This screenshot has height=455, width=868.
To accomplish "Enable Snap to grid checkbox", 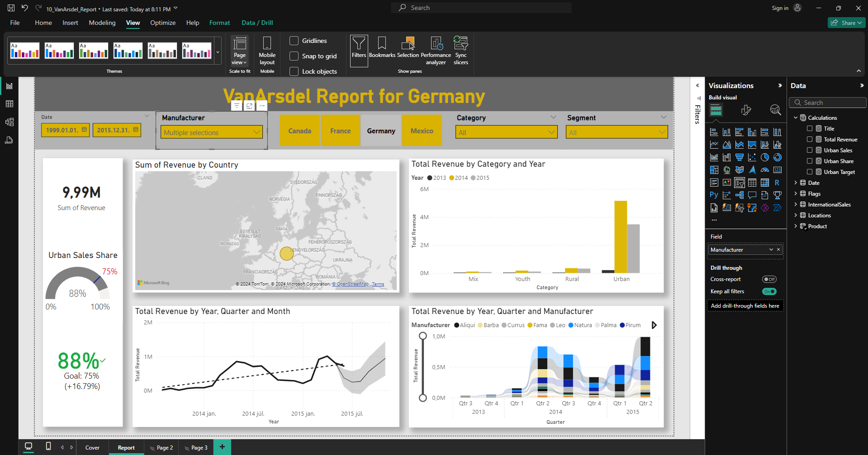I will pos(294,56).
